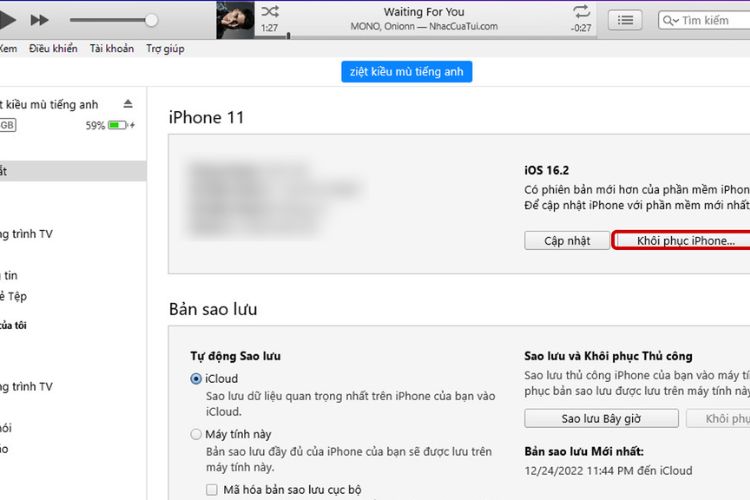
Task: Adjust the volume slider knob
Action: pyautogui.click(x=151, y=20)
